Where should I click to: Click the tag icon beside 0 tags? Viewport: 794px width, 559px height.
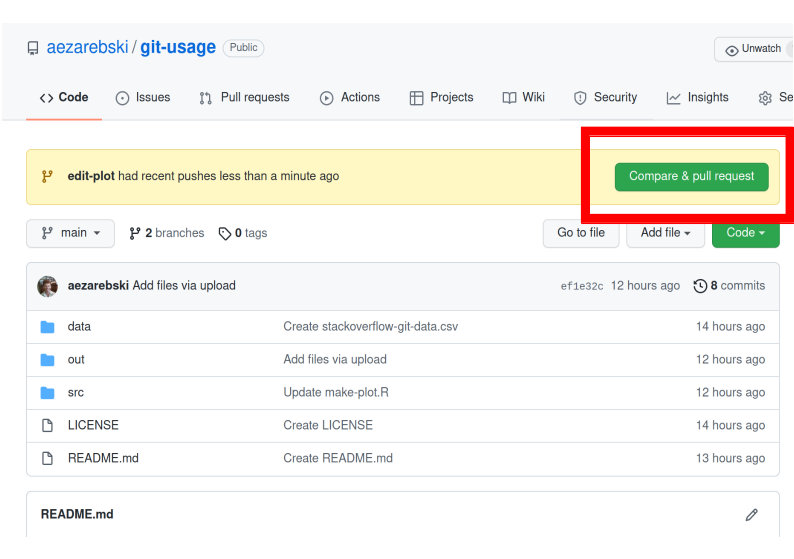click(x=224, y=234)
